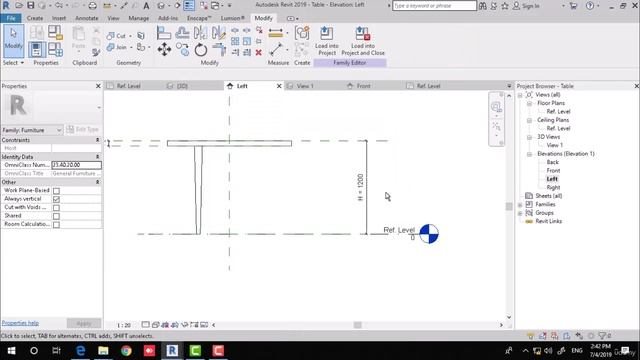Click the OmniClass Number input field
This screenshot has height=360, width=640.
point(76,165)
